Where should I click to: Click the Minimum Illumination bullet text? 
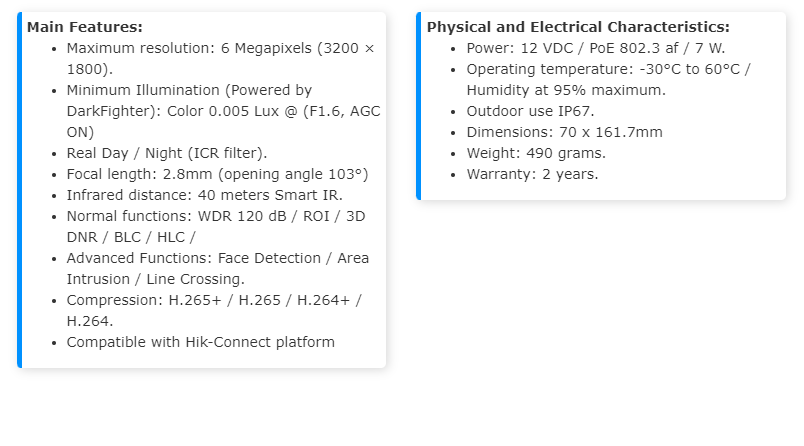(189, 90)
